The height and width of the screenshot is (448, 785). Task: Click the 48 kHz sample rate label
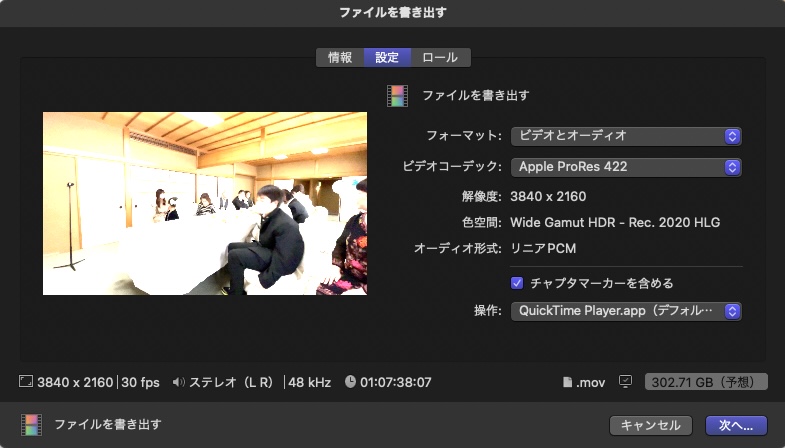click(311, 382)
